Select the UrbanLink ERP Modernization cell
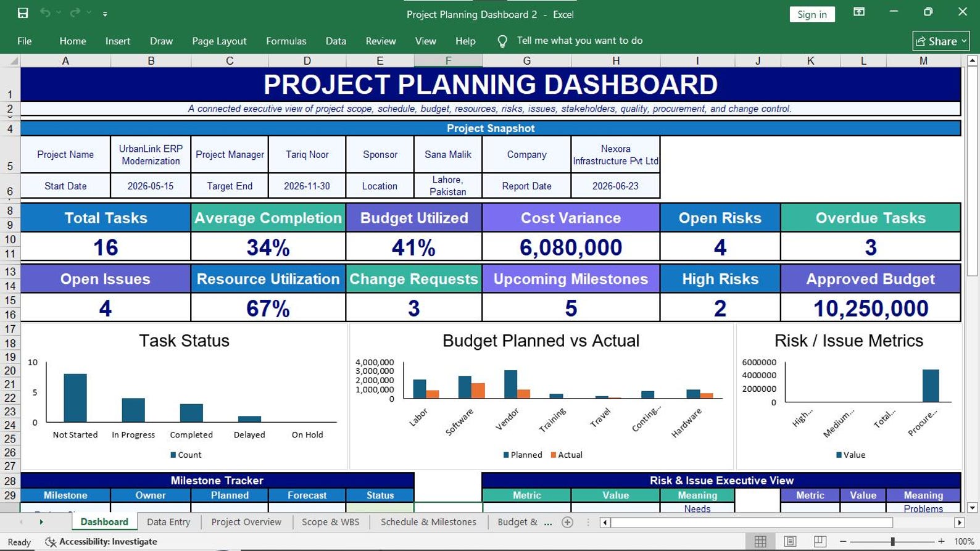The width and height of the screenshot is (980, 551). [x=151, y=154]
